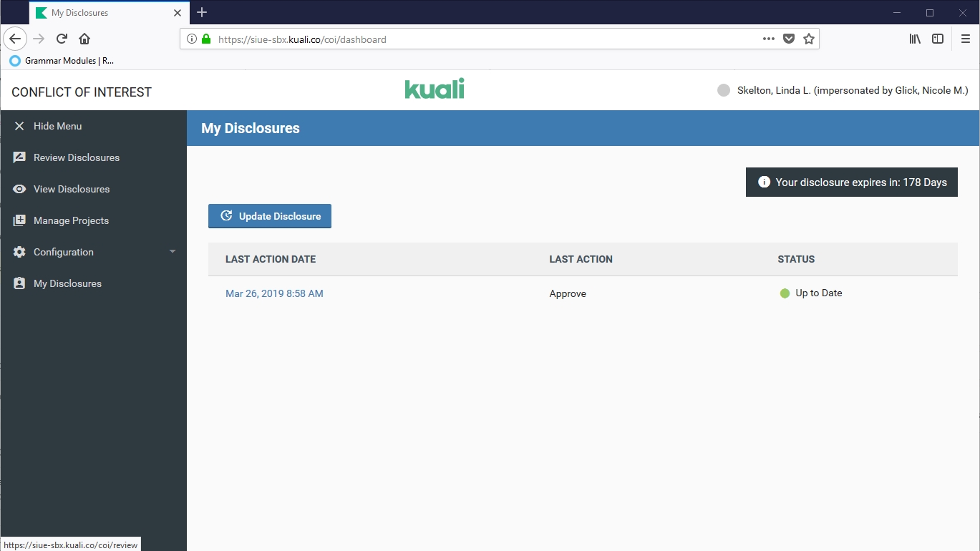Click the Review Disclosures sidebar icon

[19, 157]
